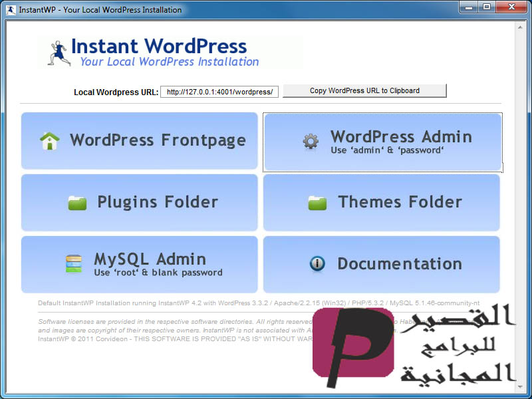Open the WordPress Admin panel label
The height and width of the screenshot is (399, 532).
click(402, 137)
